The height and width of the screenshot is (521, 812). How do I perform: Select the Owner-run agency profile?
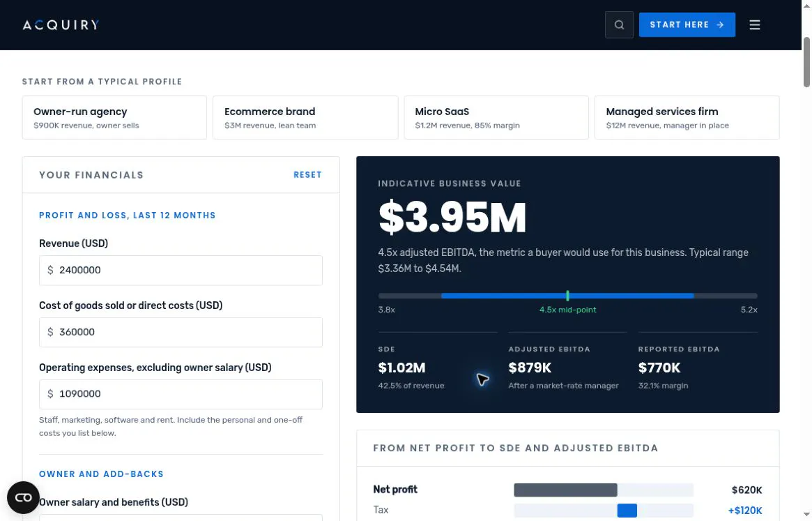point(114,118)
